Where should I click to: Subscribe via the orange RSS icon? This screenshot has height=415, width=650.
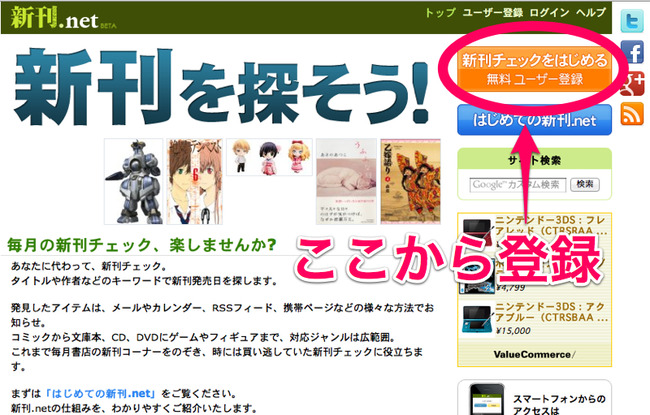(632, 114)
